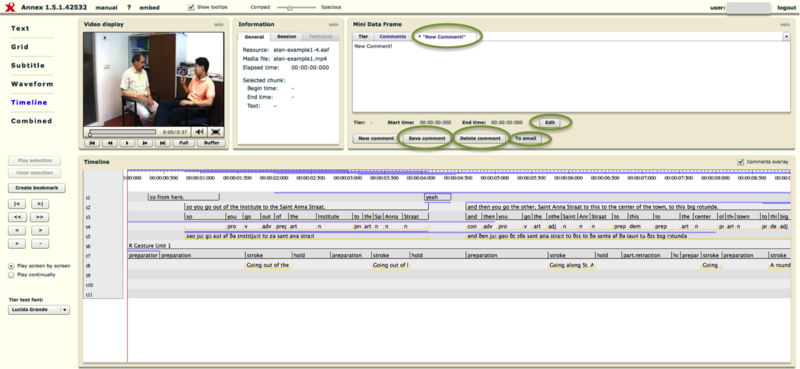Select the 'so from here.' annotation in timeline
The width and height of the screenshot is (800, 369).
pos(183,197)
